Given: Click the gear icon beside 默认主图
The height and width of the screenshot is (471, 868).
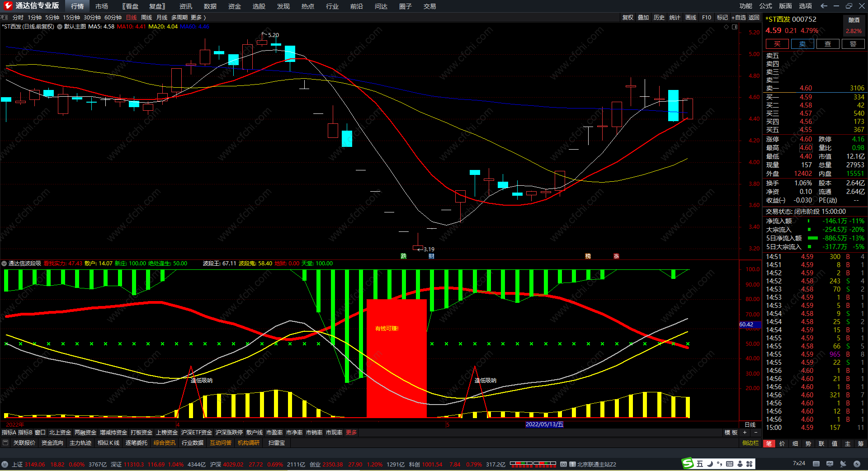Looking at the screenshot, I should pyautogui.click(x=60, y=27).
